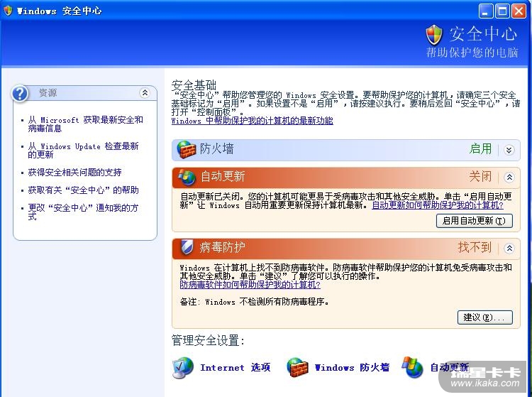Click 启用自动更新(T) button
The image size is (532, 397).
tap(474, 221)
